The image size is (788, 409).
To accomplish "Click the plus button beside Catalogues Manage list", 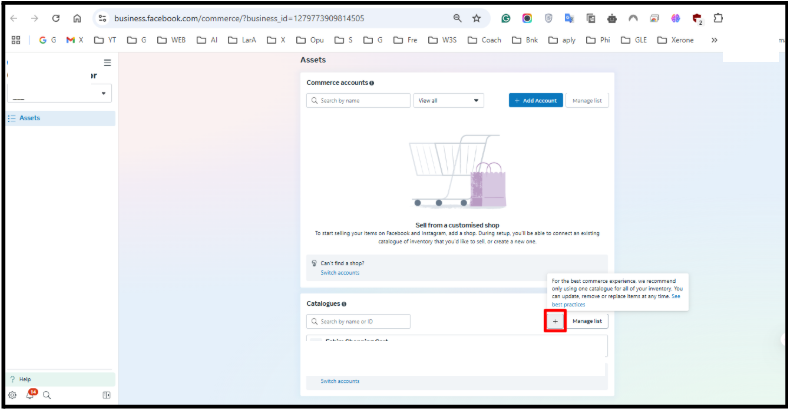I will tap(556, 321).
